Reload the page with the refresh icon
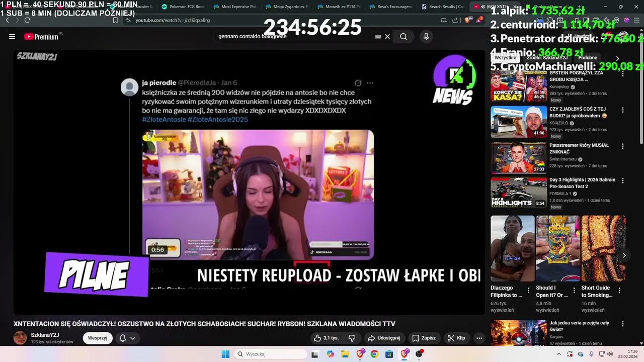The width and height of the screenshot is (644, 362). pos(27,20)
